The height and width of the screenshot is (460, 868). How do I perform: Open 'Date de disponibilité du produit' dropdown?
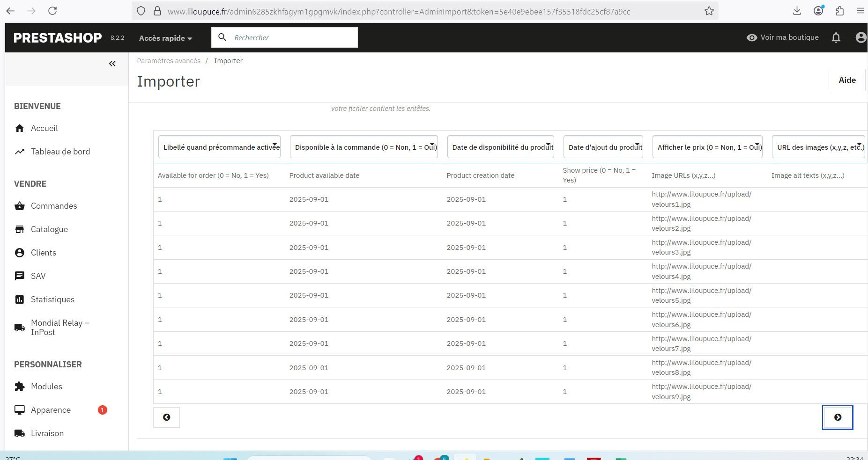coord(500,147)
